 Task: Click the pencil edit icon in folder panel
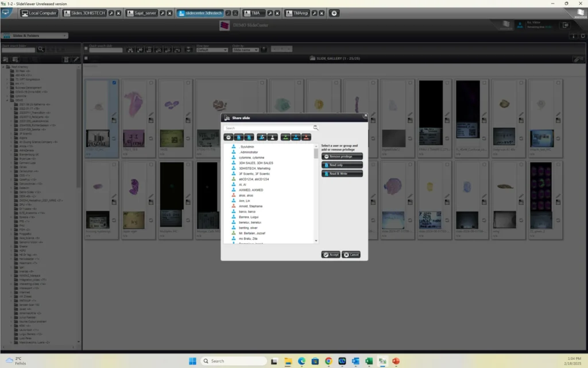click(x=76, y=59)
